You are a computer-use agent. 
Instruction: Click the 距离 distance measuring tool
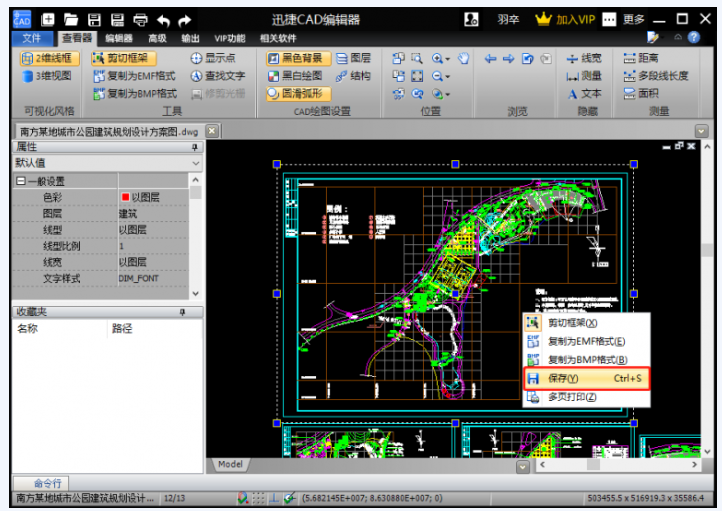tap(647, 59)
